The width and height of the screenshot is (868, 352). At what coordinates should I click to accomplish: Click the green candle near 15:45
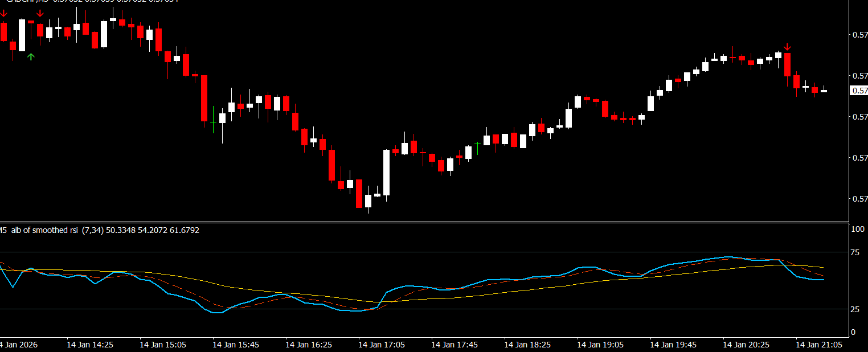(213, 121)
